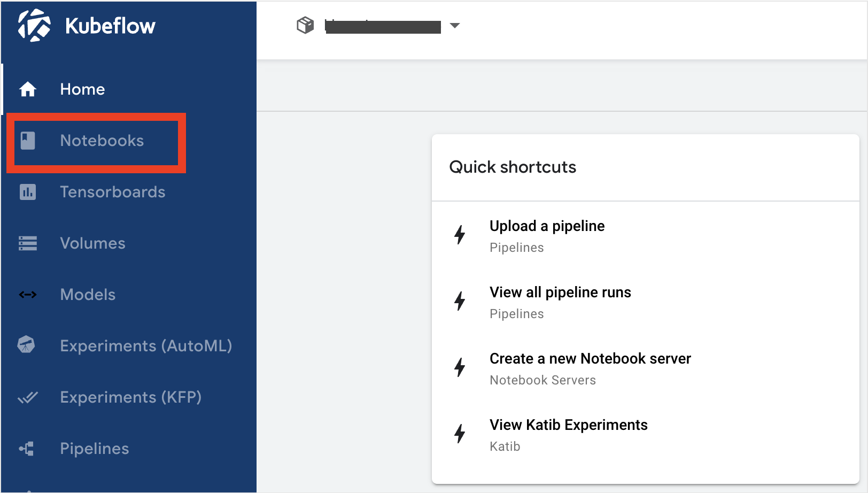Navigate to Pipelines sidebar entry
This screenshot has height=493, width=868.
(95, 449)
